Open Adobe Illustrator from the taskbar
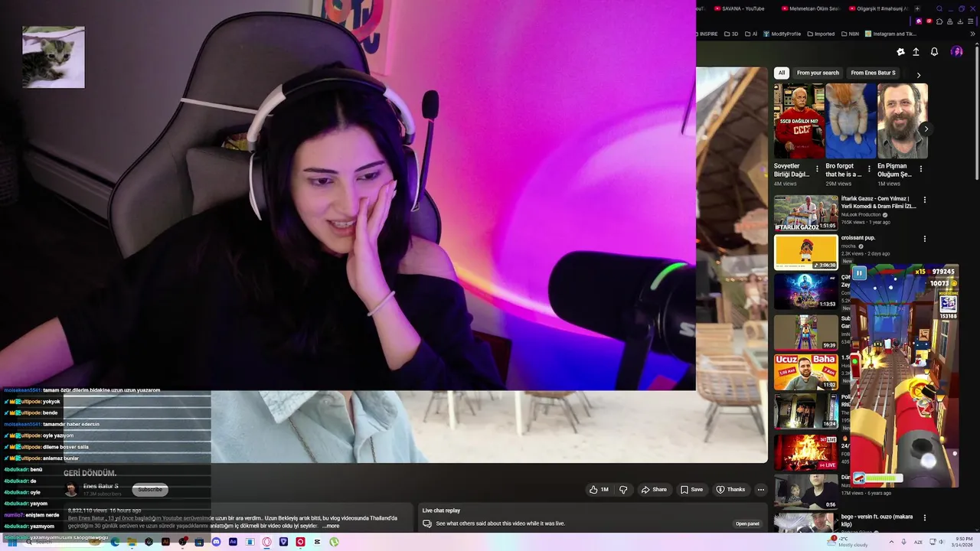Image resolution: width=980 pixels, height=551 pixels. 165,542
